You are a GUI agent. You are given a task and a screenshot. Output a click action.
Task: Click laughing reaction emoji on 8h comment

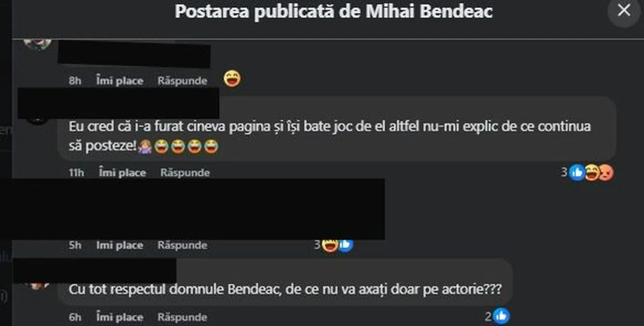click(232, 79)
